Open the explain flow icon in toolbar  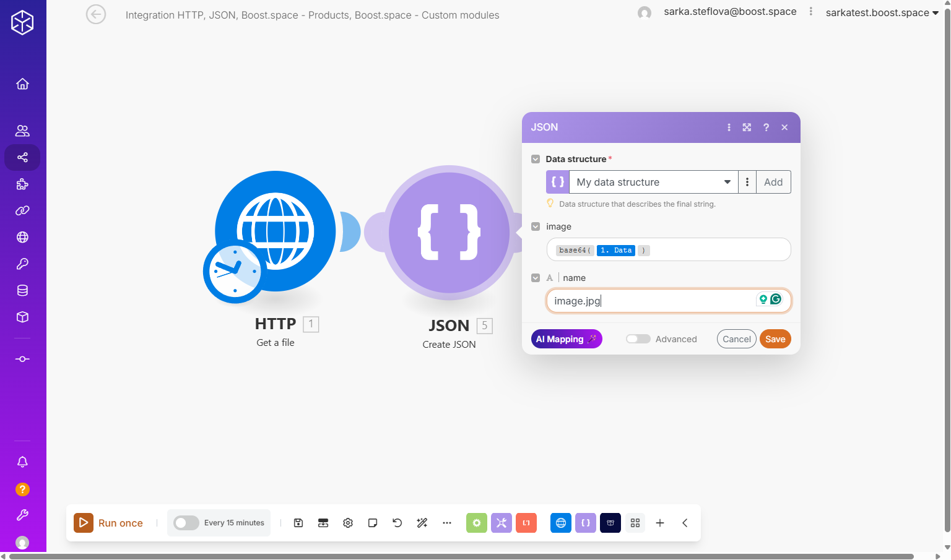[323, 523]
